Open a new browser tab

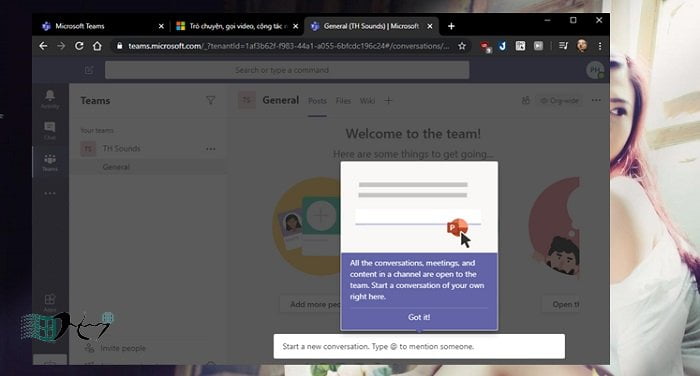point(451,26)
